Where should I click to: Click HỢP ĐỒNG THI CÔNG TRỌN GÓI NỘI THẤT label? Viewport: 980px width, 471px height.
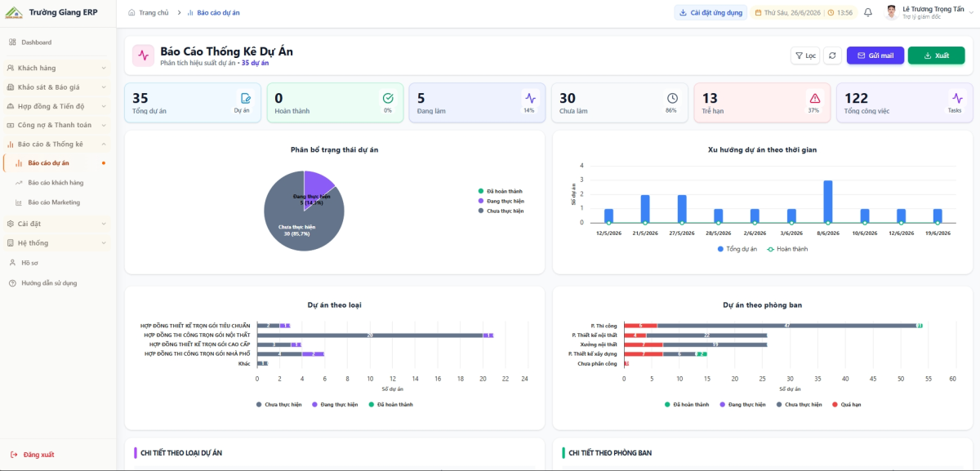point(197,335)
